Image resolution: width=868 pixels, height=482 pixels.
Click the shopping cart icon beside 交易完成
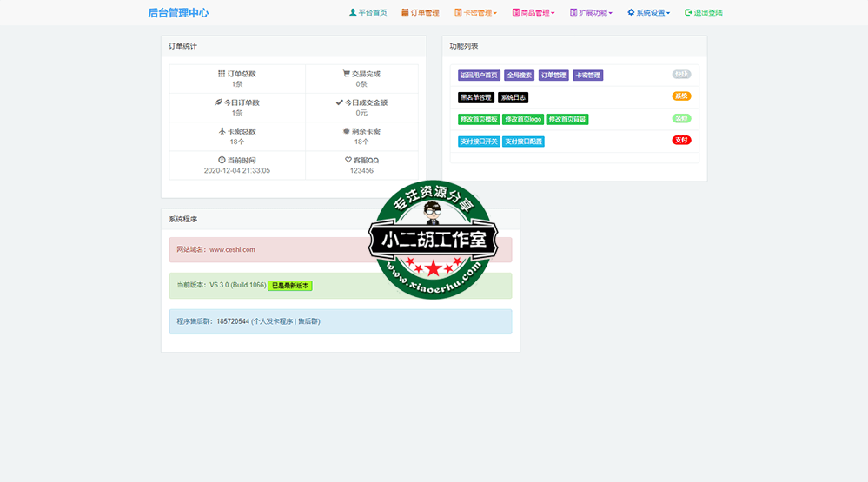click(x=346, y=74)
